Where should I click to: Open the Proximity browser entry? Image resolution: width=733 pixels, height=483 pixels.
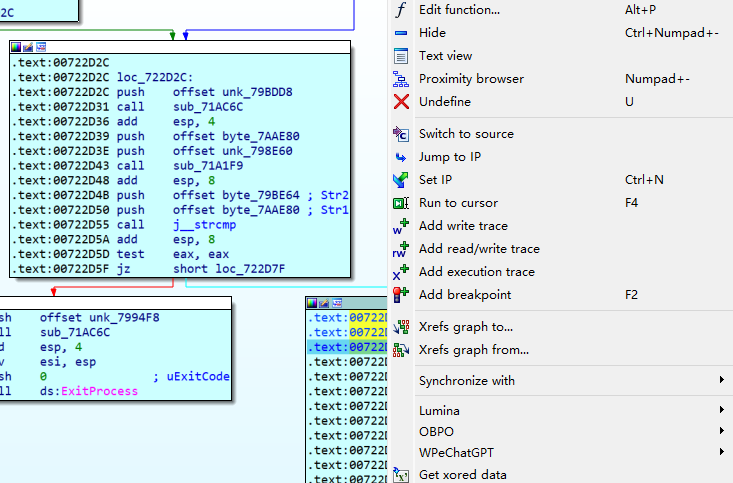pos(561,79)
